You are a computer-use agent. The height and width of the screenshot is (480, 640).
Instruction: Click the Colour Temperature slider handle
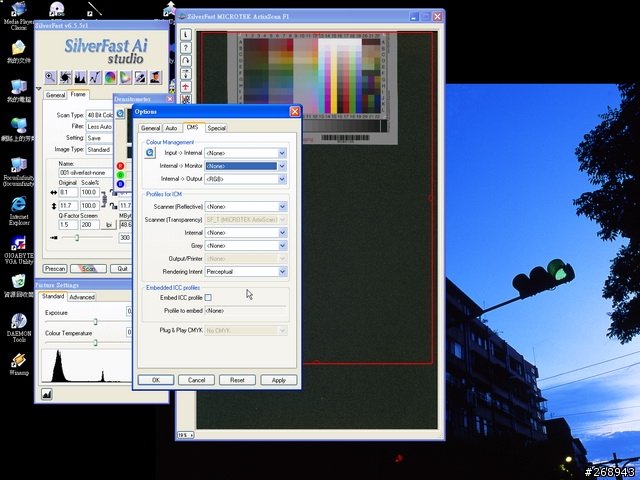coord(96,343)
